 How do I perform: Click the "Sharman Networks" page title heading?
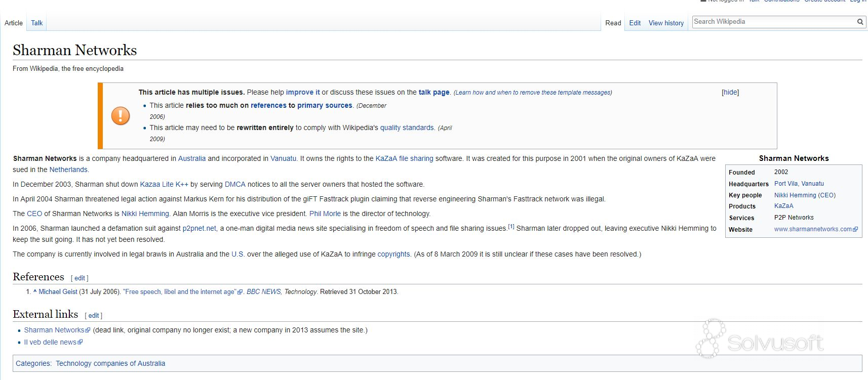pyautogui.click(x=75, y=50)
